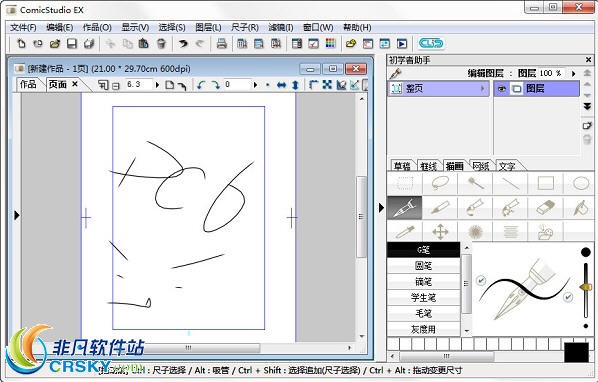This screenshot has height=382, width=598.
Task: Open 尺子(R) menu
Action: pyautogui.click(x=245, y=27)
